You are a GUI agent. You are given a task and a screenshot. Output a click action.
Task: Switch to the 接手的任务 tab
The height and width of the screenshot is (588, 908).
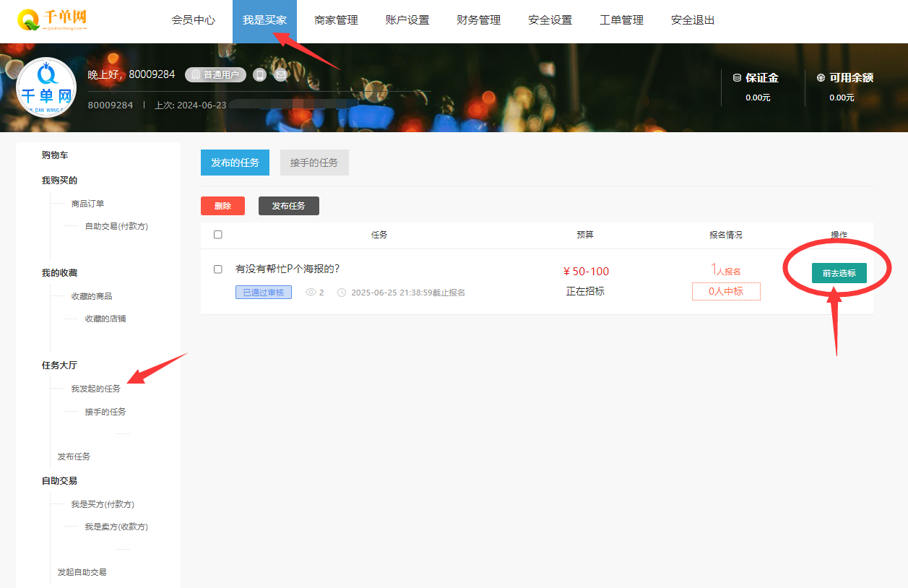click(x=314, y=163)
